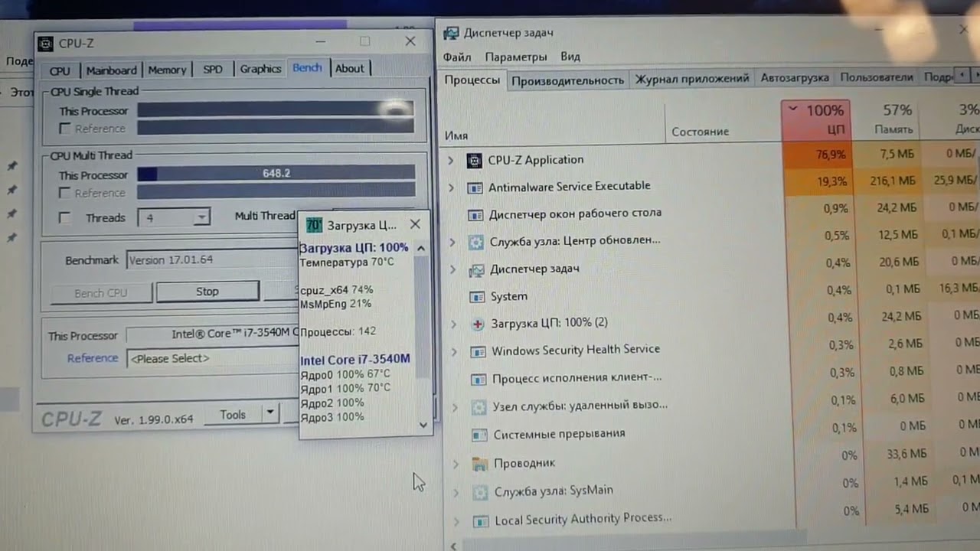The image size is (980, 551).
Task: Open the About tab in CPU-Z
Action: coord(350,68)
